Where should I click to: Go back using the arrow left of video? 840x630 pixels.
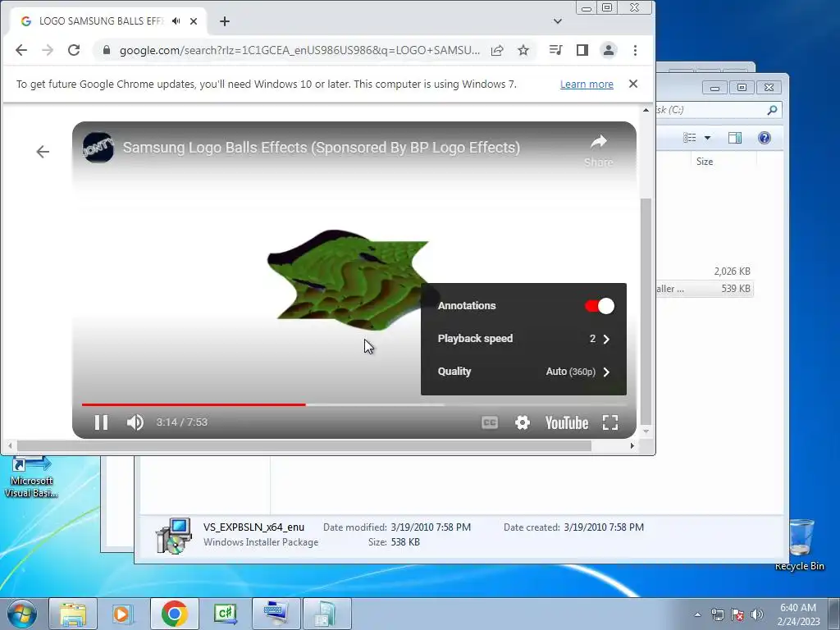coord(43,152)
